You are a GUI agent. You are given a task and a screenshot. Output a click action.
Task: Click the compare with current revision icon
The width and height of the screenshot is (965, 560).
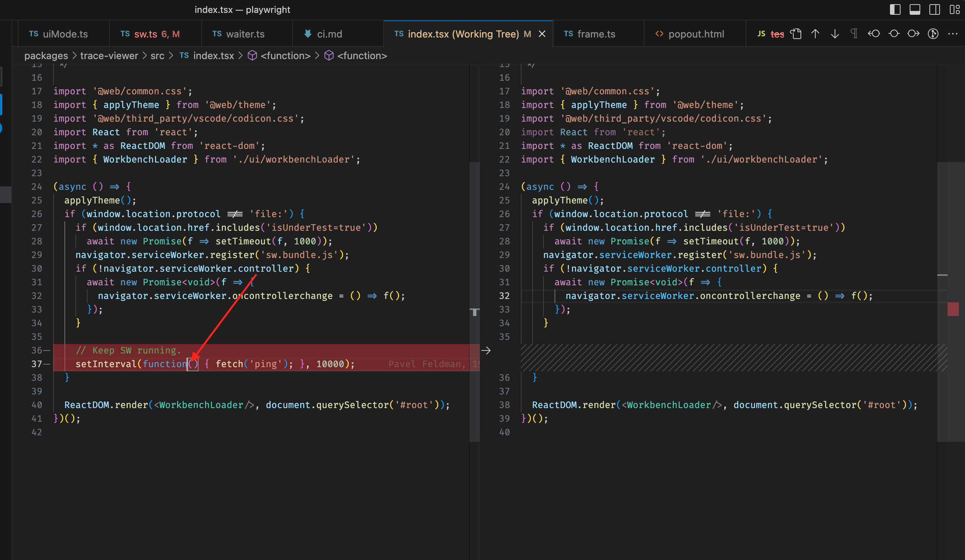pos(894,34)
